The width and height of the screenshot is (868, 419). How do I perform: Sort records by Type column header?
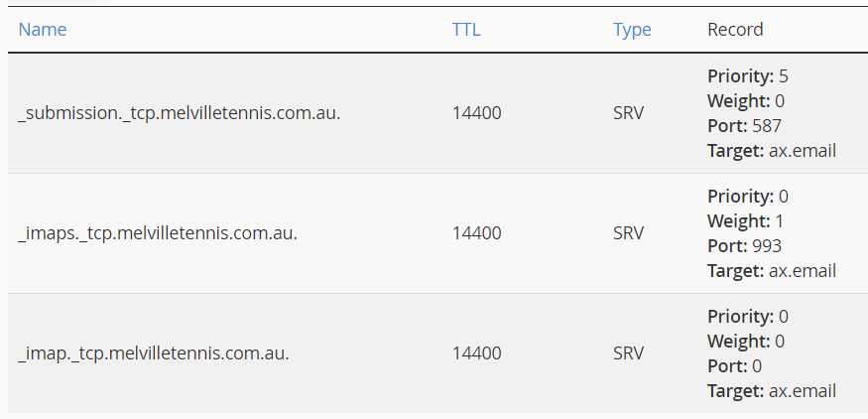point(632,30)
